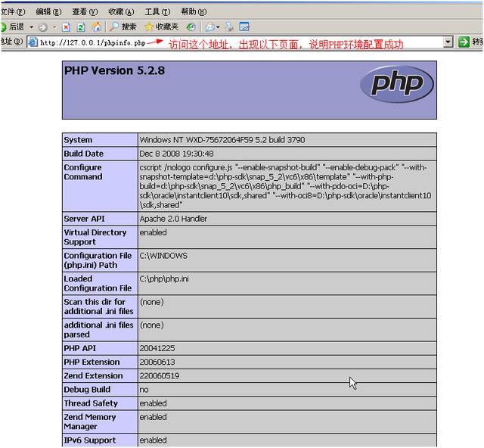Click the PHP Version 5.2.8 heading
484x448 pixels.
[x=114, y=70]
